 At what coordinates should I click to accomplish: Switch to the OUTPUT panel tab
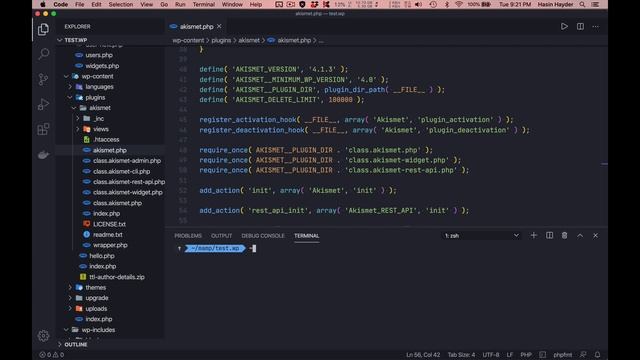pos(222,236)
